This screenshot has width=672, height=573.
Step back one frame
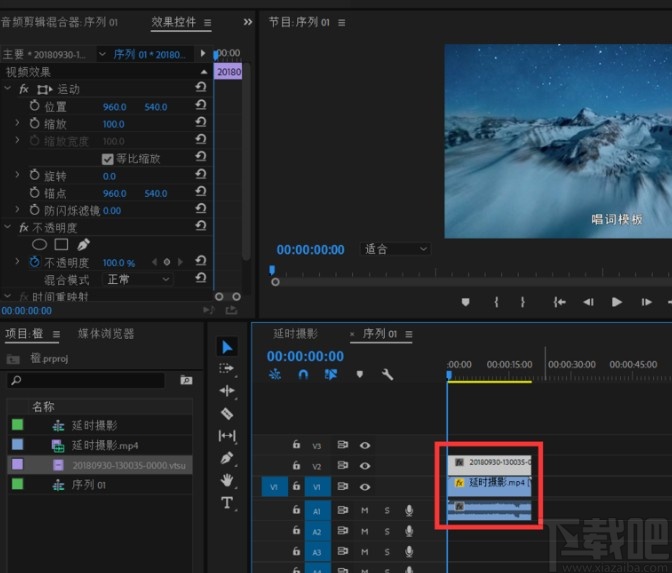588,302
